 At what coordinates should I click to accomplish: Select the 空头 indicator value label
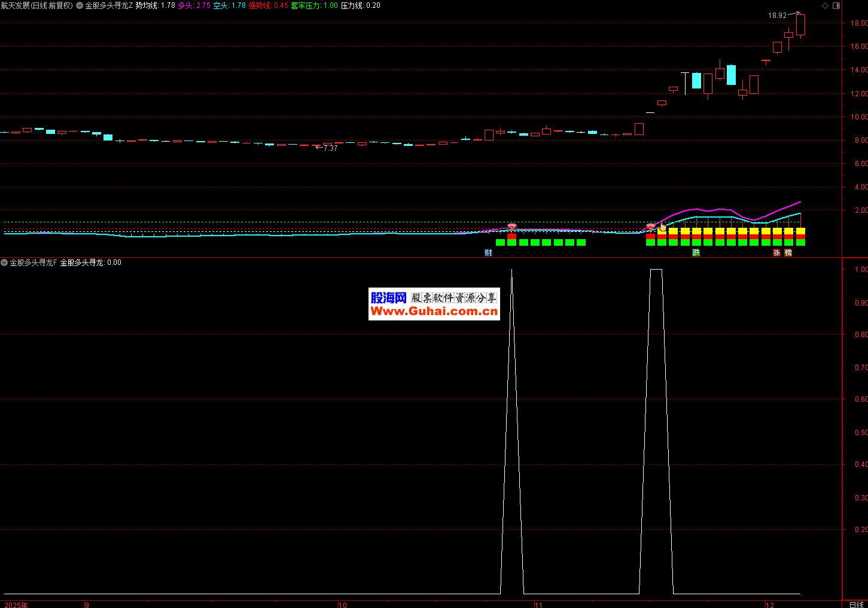[x=229, y=5]
